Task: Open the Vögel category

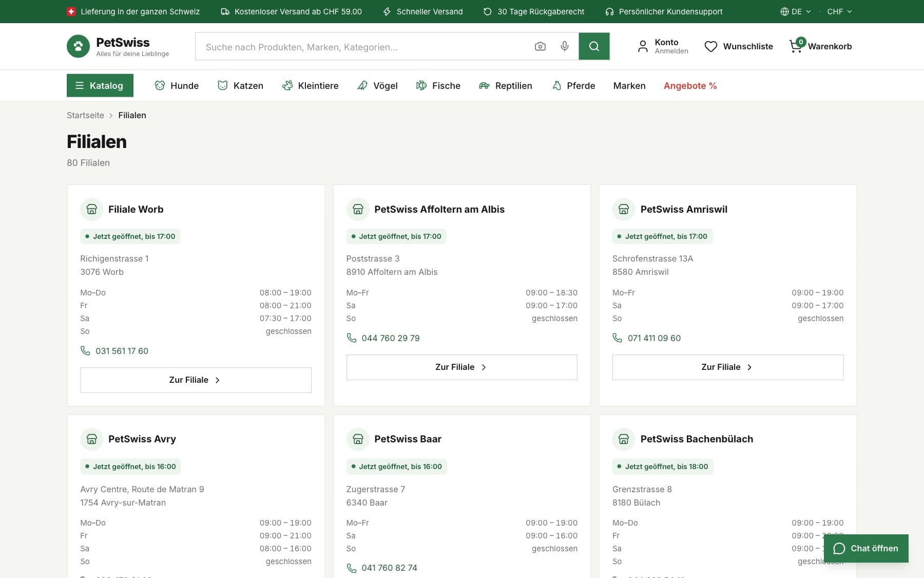Action: (377, 86)
